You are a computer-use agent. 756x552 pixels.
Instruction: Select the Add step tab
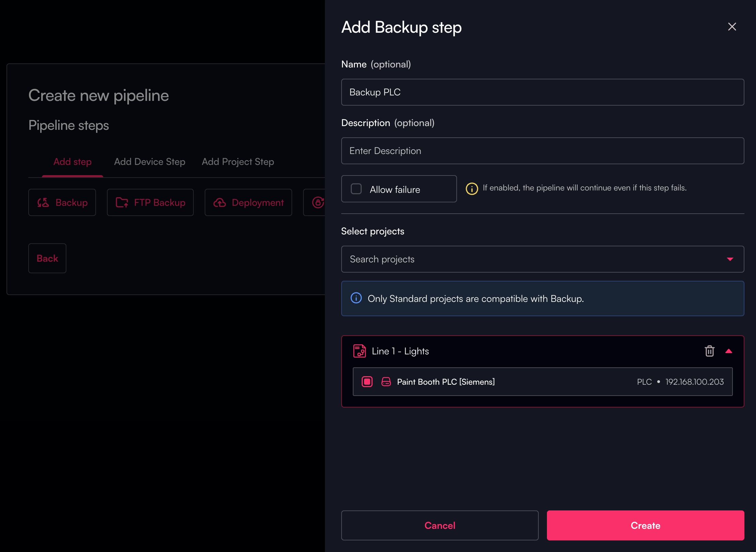(73, 162)
